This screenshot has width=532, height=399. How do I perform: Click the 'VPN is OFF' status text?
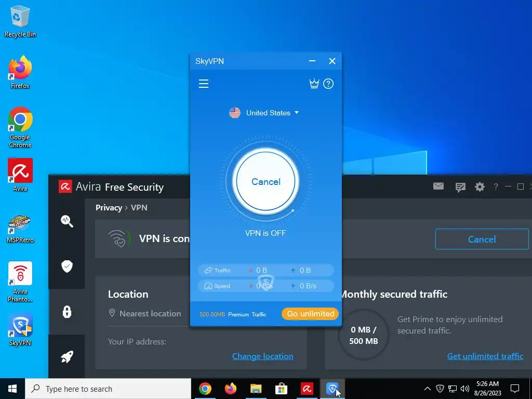pyautogui.click(x=265, y=233)
